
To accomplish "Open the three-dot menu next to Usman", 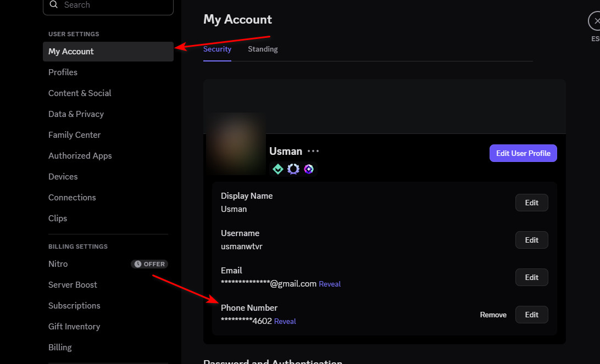I will point(313,151).
